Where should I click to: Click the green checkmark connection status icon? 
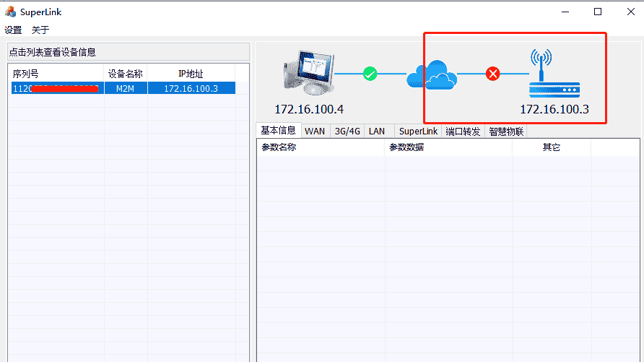point(370,74)
